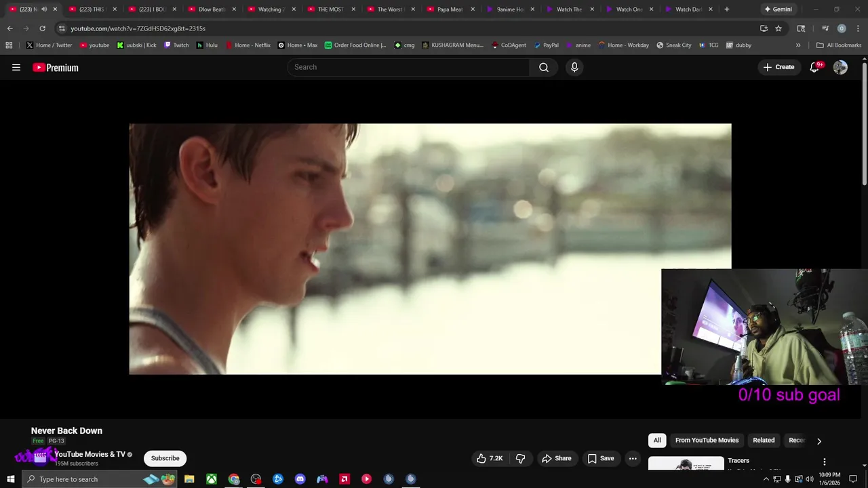Show hidden system tray icons chevron
The image size is (868, 488).
(x=766, y=479)
